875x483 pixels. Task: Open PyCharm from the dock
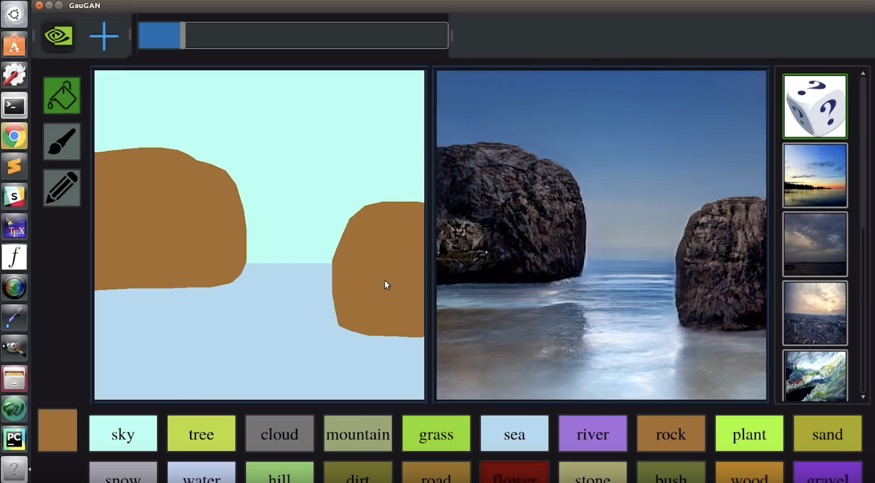(14, 439)
